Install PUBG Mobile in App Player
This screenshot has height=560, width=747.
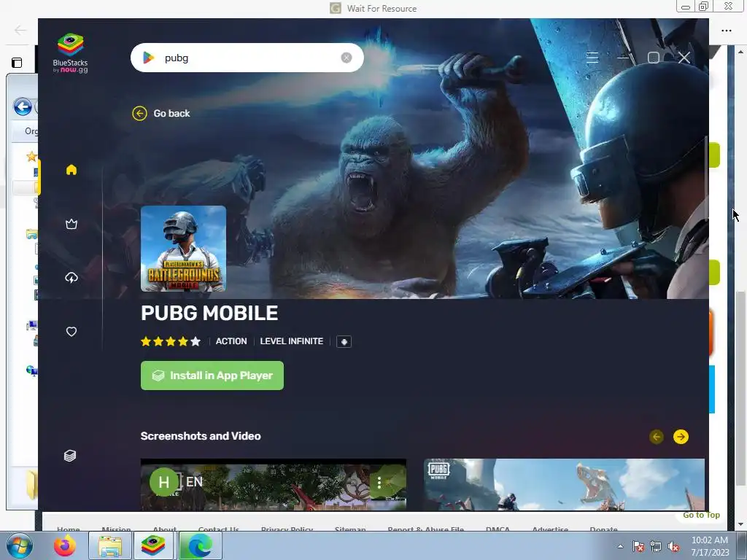(x=212, y=376)
